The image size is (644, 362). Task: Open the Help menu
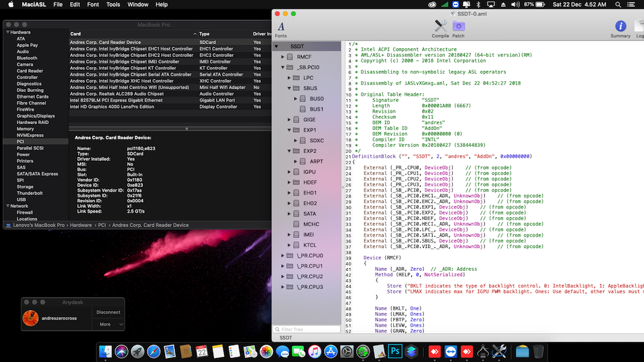pyautogui.click(x=162, y=5)
